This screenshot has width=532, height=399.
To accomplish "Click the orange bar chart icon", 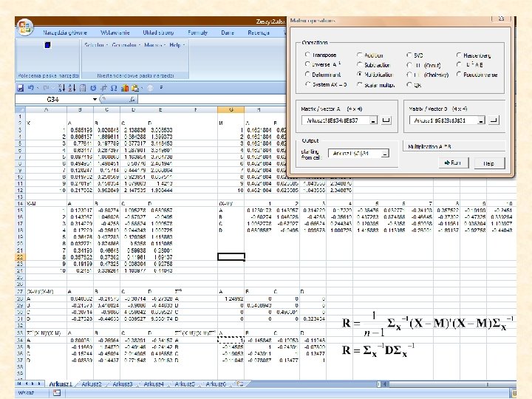I will point(125,88).
